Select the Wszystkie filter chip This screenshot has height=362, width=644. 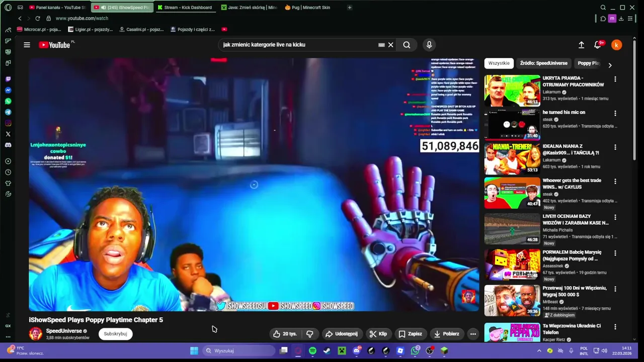[x=499, y=63]
